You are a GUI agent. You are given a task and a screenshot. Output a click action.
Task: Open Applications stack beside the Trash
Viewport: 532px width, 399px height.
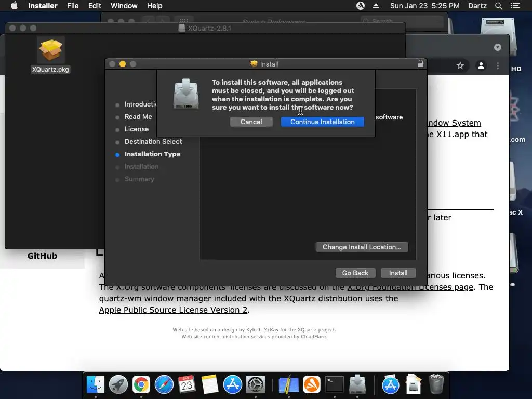[x=391, y=384]
